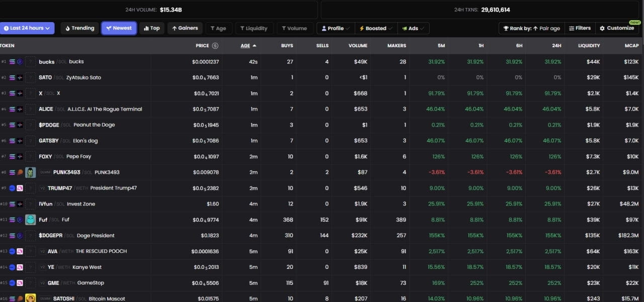Screen dimensions: 644x302
Task: Toggle the Boosted filter
Action: click(376, 28)
